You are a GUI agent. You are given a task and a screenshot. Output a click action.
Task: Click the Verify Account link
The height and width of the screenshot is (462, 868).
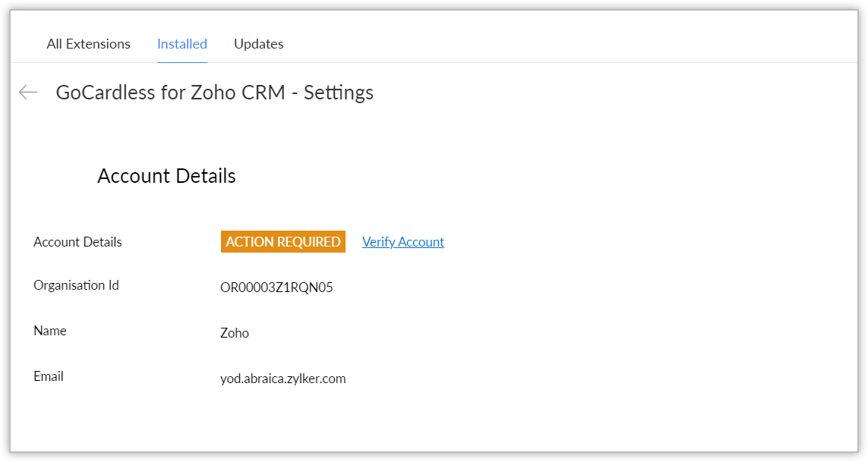[x=403, y=242]
